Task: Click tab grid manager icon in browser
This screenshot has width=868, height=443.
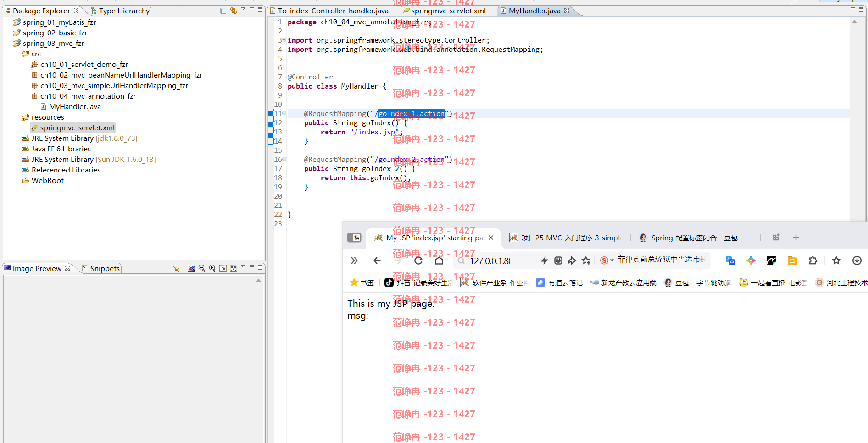Action: tap(776, 238)
